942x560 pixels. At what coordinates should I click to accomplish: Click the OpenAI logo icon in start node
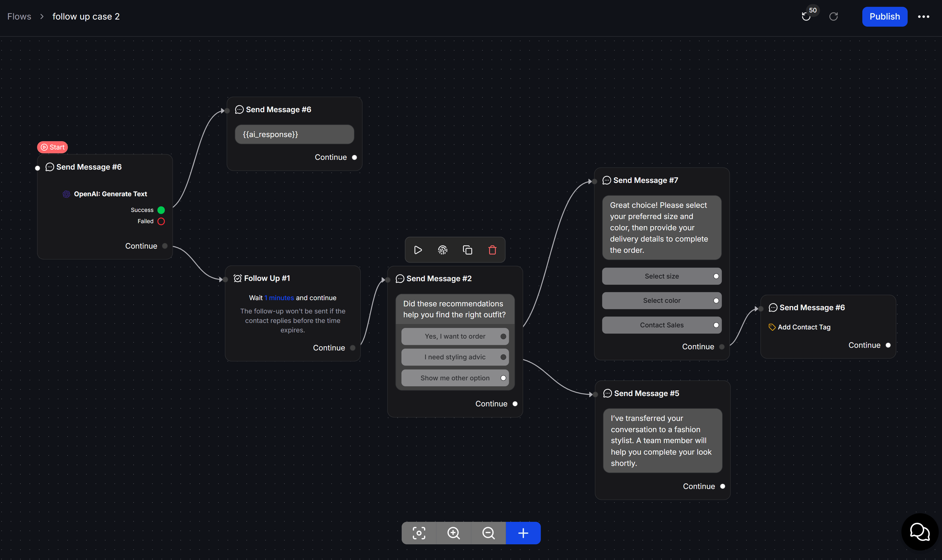[x=66, y=194]
